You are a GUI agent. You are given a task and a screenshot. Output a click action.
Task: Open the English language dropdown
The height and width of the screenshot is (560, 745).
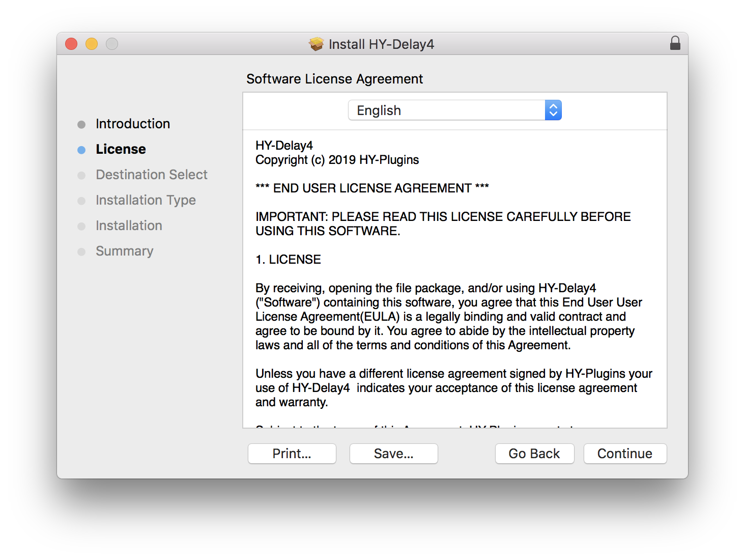[454, 110]
